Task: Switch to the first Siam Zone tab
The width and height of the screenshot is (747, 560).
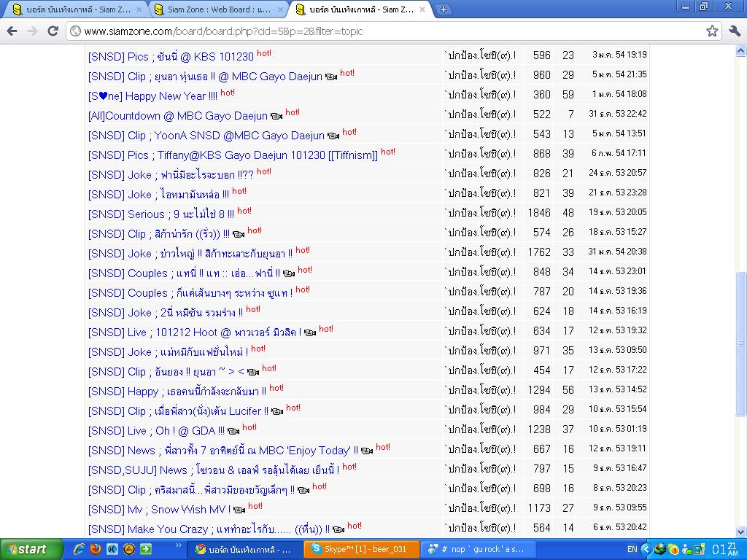Action: click(x=76, y=9)
